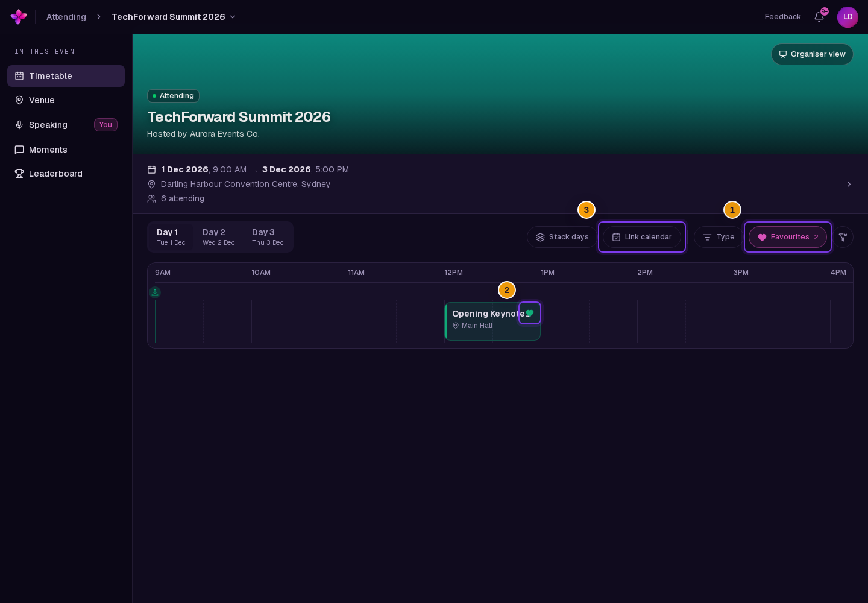Expand the TechForward Summit 2026 event switcher
Viewport: 868px width, 603px height.
click(174, 17)
